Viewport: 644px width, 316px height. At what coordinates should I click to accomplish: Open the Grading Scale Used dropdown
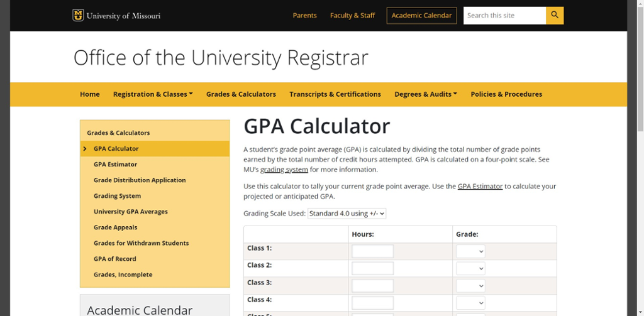[x=347, y=214]
